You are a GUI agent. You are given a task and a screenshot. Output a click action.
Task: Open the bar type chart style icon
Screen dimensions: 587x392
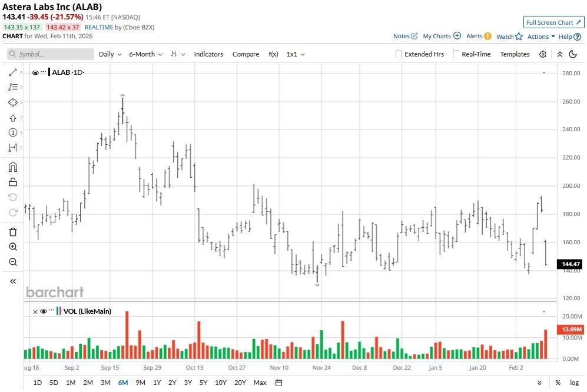click(x=178, y=54)
